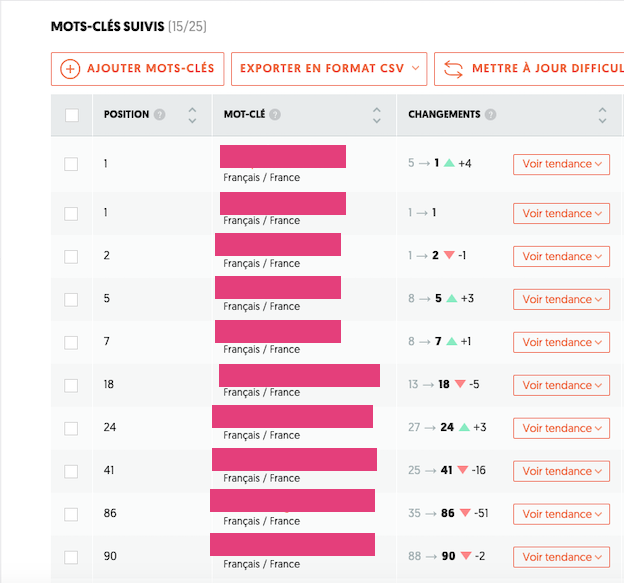Click Voir tendance for position 2 row
Screen dimensions: 624x583
coord(561,256)
